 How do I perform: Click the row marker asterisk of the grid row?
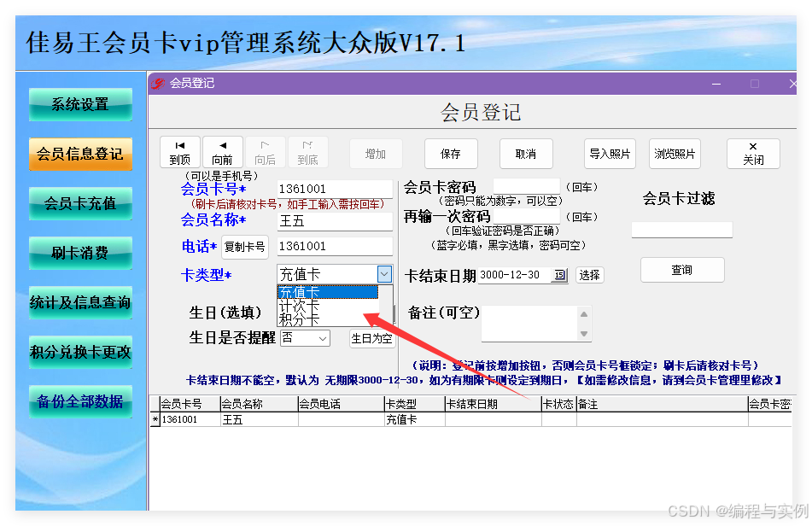[155, 420]
